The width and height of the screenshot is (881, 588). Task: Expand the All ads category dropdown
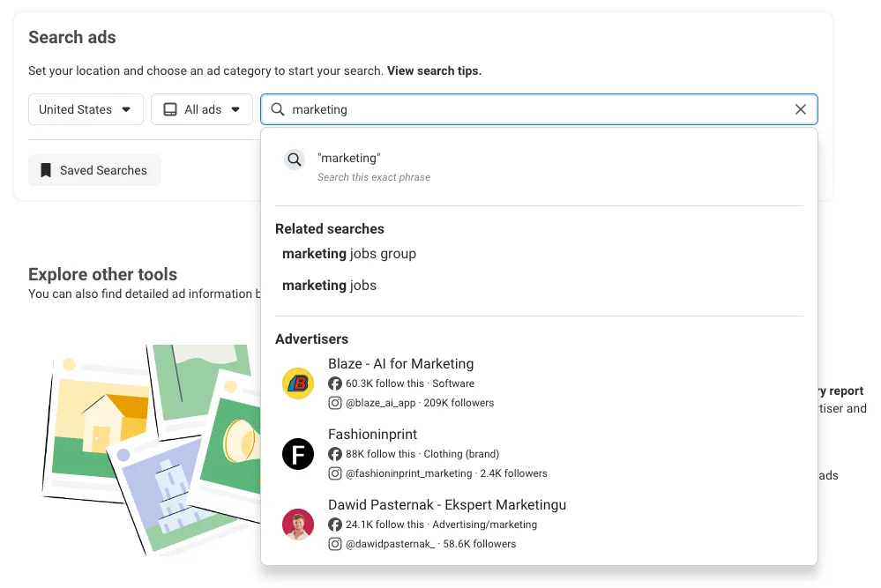coord(202,109)
